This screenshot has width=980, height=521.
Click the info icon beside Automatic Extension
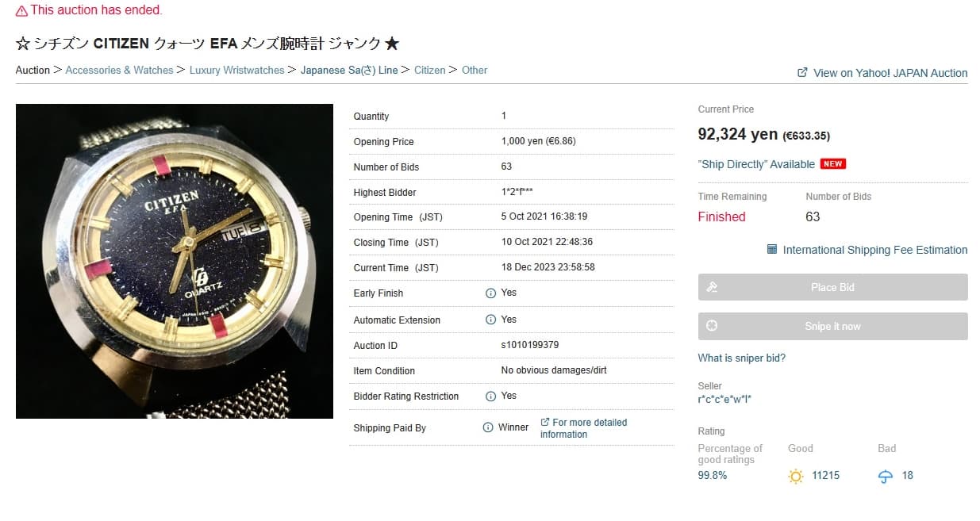[x=490, y=320]
